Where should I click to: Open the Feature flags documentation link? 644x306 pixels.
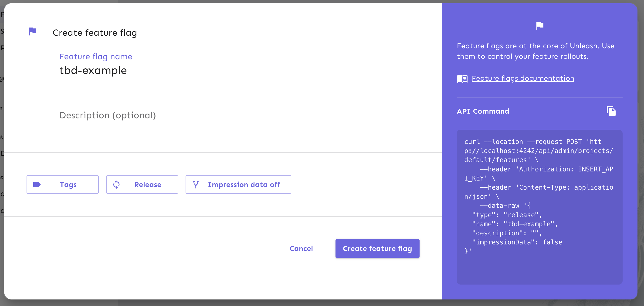pos(523,78)
